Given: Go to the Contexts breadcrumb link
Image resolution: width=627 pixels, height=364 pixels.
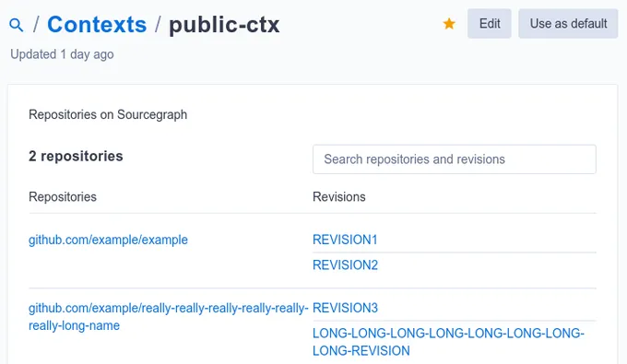Looking at the screenshot, I should [97, 24].
